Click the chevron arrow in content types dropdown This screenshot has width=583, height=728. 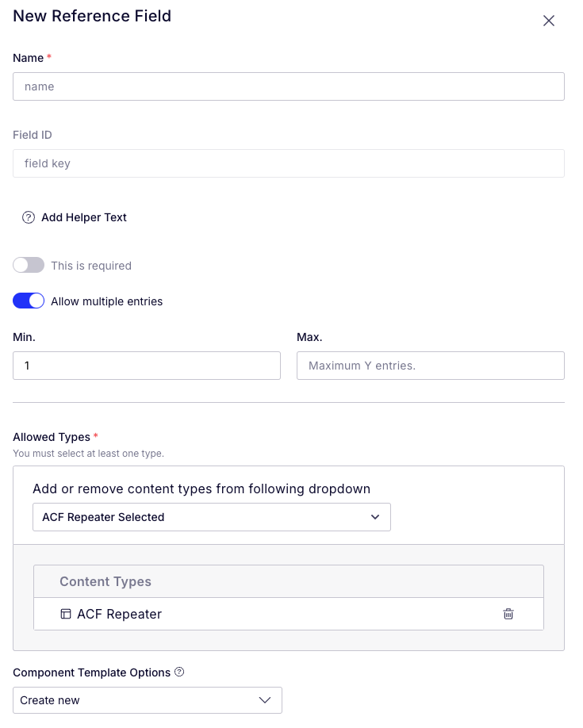(375, 517)
